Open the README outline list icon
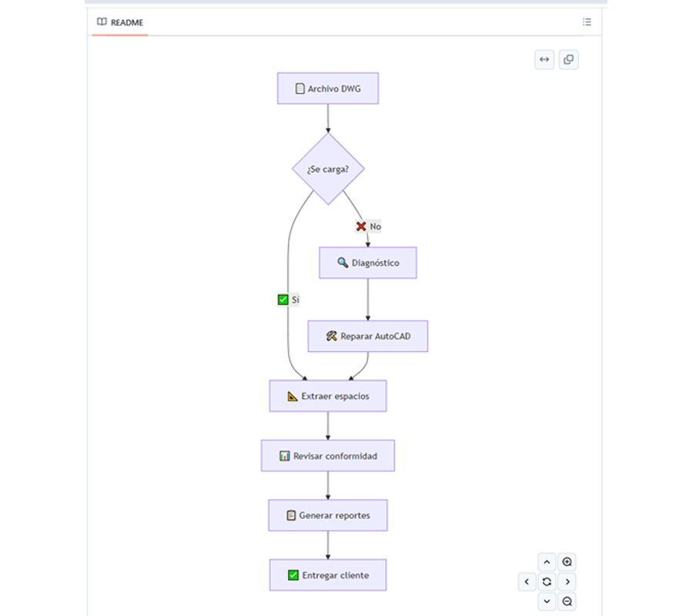Screen dimensions: 693x616 587,22
